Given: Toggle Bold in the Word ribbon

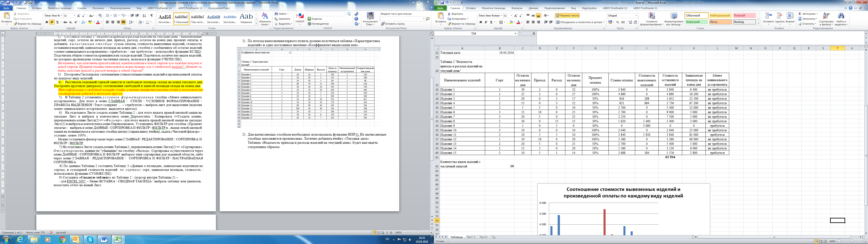Looking at the screenshot, I should point(47,22).
